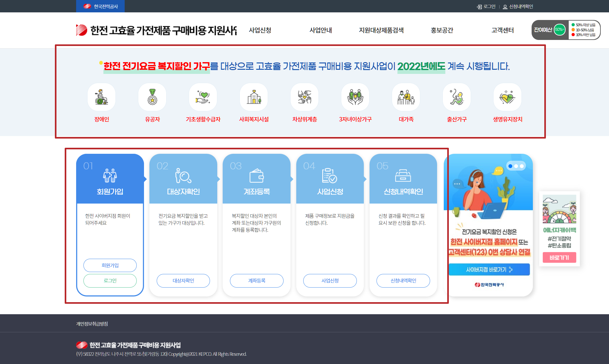
Task: Open the 사업신청 menu
Action: coord(260,30)
